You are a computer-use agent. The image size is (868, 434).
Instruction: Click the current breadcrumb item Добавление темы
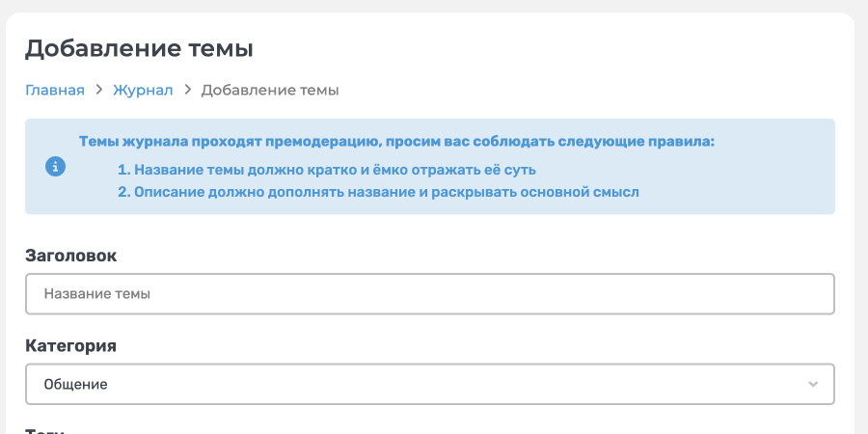[x=269, y=91]
